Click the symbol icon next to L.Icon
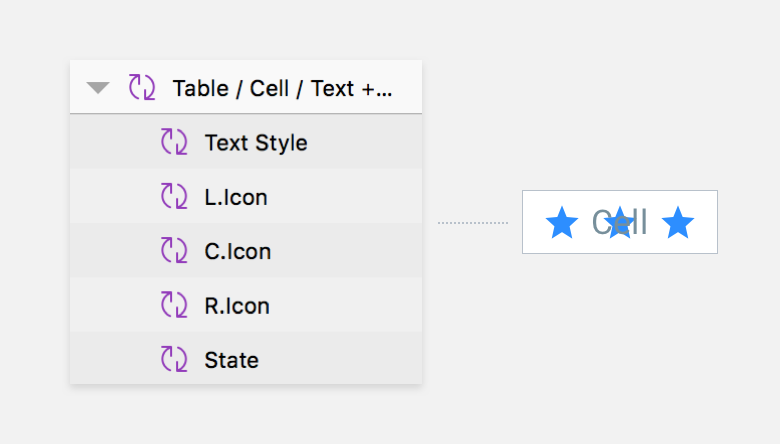This screenshot has height=444, width=780. tap(174, 196)
